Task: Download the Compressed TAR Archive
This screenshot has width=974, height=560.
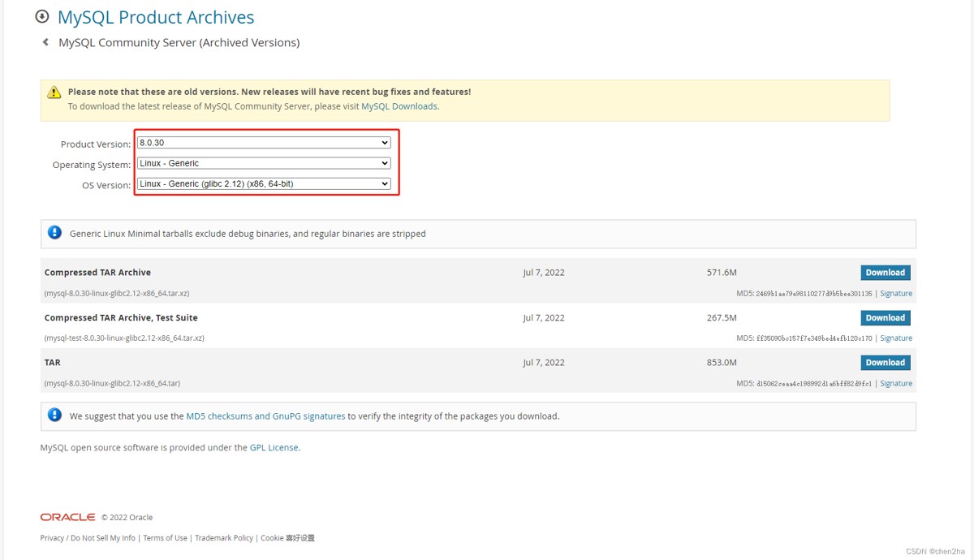Action: (885, 273)
